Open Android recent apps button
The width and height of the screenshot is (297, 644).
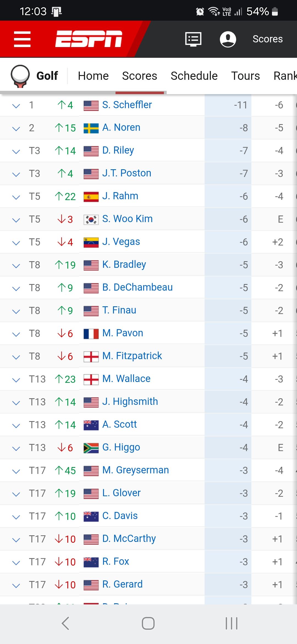tap(231, 623)
